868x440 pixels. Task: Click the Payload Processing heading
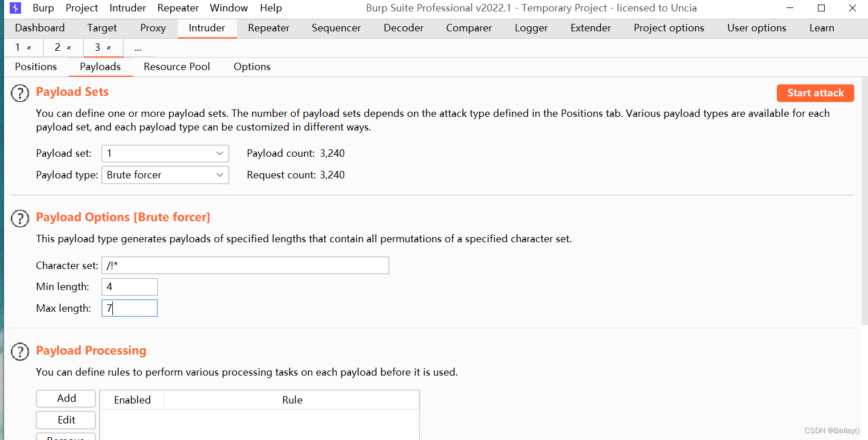pyautogui.click(x=91, y=351)
